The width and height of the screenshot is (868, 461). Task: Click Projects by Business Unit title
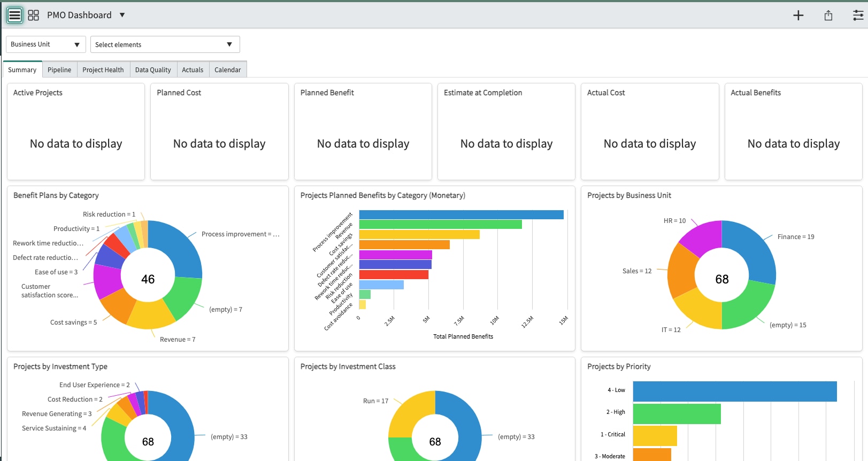(629, 195)
